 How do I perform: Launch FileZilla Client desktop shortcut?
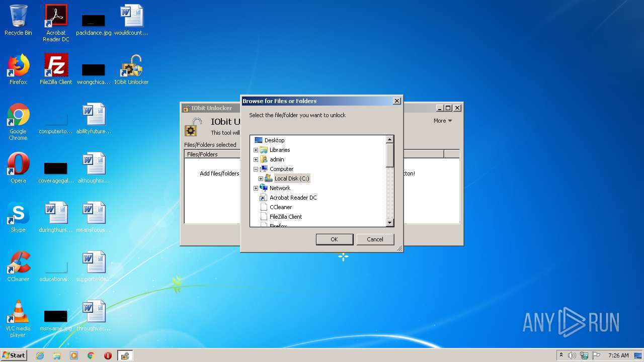click(56, 69)
